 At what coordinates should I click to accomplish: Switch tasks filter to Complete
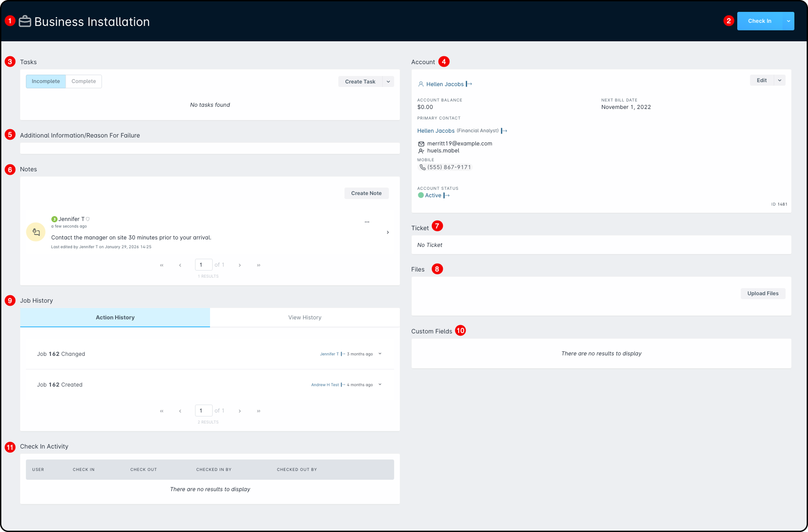pyautogui.click(x=83, y=81)
